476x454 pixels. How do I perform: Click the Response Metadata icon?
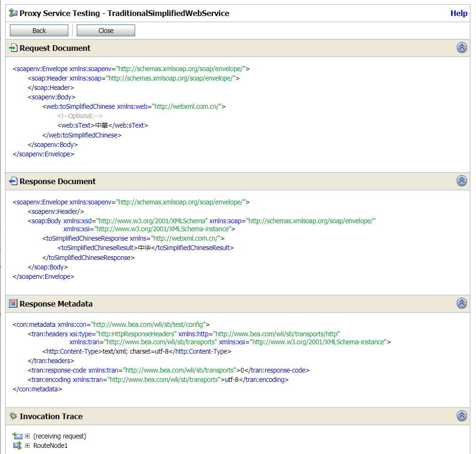click(x=13, y=303)
